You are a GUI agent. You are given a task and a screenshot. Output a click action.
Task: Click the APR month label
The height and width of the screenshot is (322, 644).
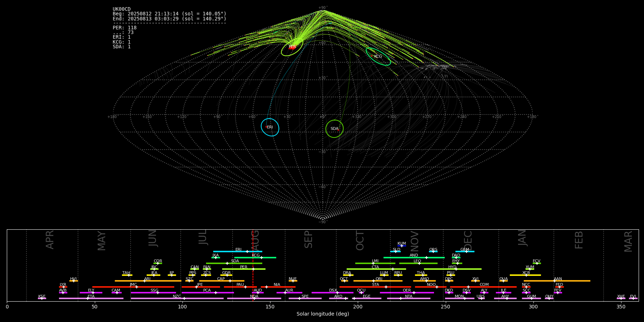pyautogui.click(x=50, y=240)
